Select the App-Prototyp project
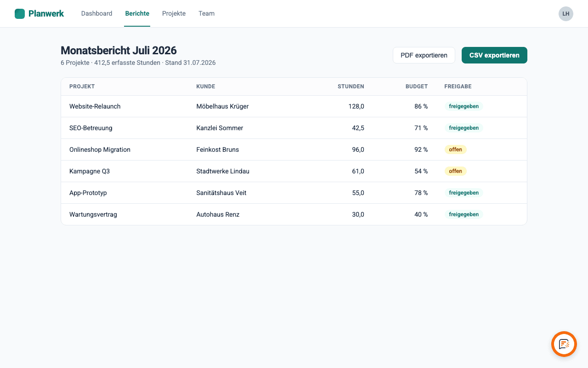Viewport: 588px width, 368px height. point(88,193)
